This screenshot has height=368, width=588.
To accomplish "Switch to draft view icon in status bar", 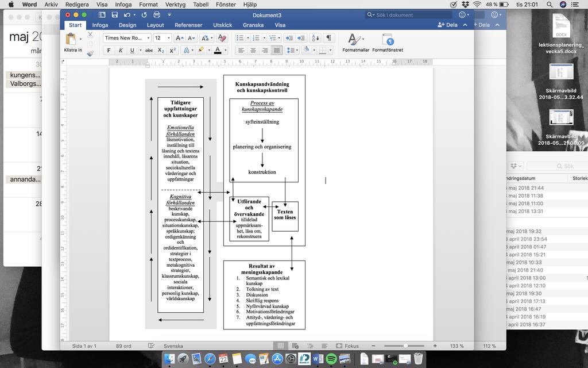I will [324, 346].
